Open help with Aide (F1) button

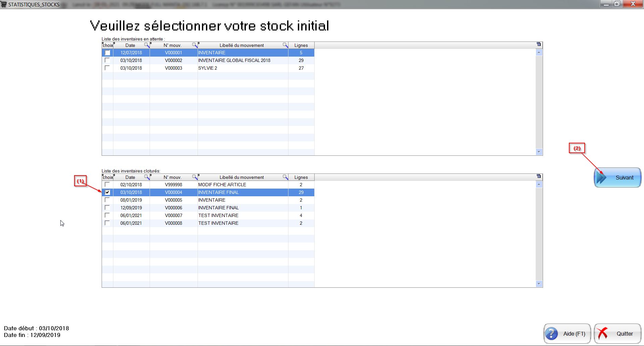[567, 334]
